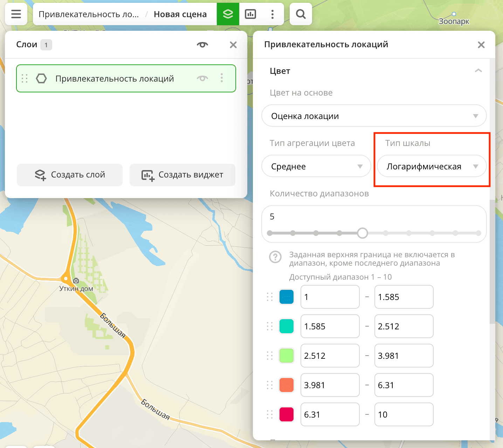Viewport: 503px width, 448px height.
Task: Hide the Привлекательность локаций layer
Action: 202,78
